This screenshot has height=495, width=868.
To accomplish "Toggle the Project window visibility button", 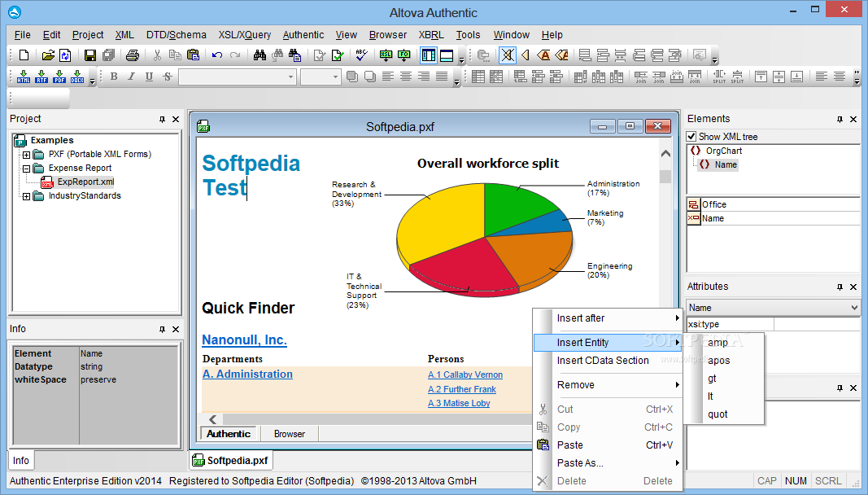I will pos(429,55).
